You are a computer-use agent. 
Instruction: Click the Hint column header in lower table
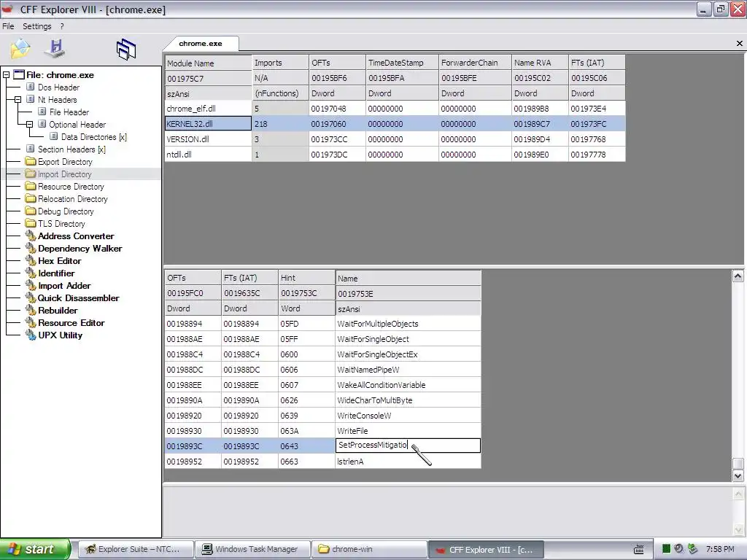[307, 278]
